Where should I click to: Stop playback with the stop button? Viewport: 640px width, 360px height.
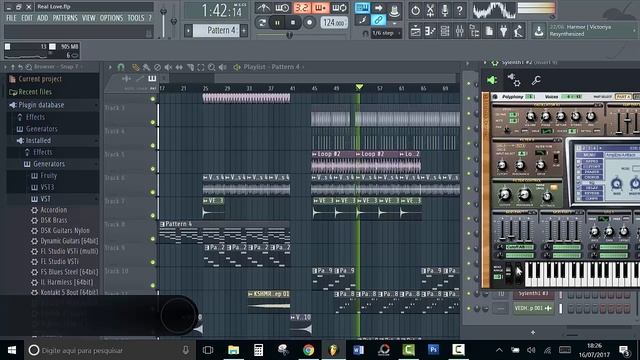293,22
